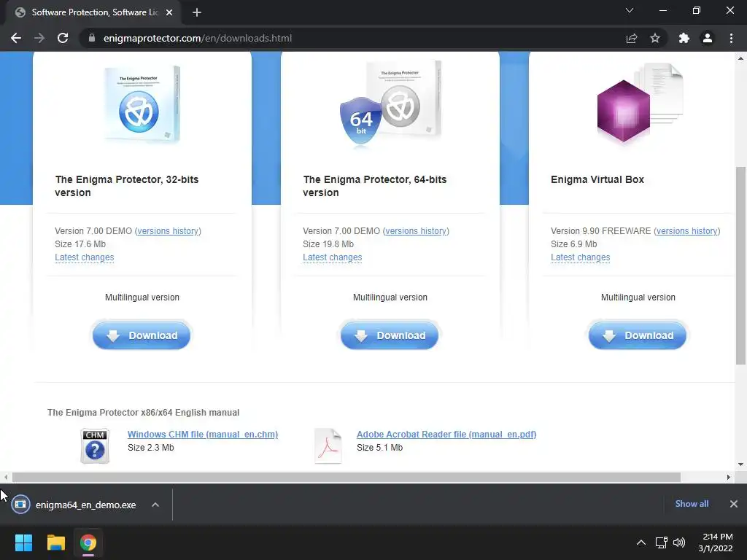Download the Enigma Protector 64-bits version
Viewport: 747px width, 560px height.
tap(390, 335)
